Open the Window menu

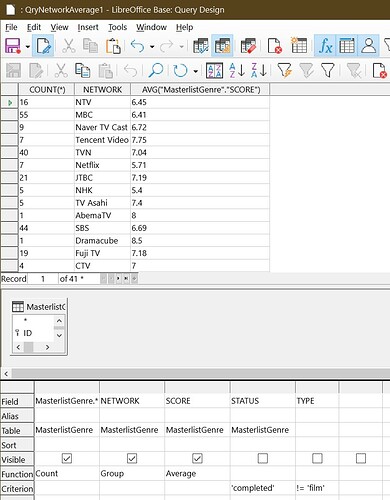click(151, 27)
